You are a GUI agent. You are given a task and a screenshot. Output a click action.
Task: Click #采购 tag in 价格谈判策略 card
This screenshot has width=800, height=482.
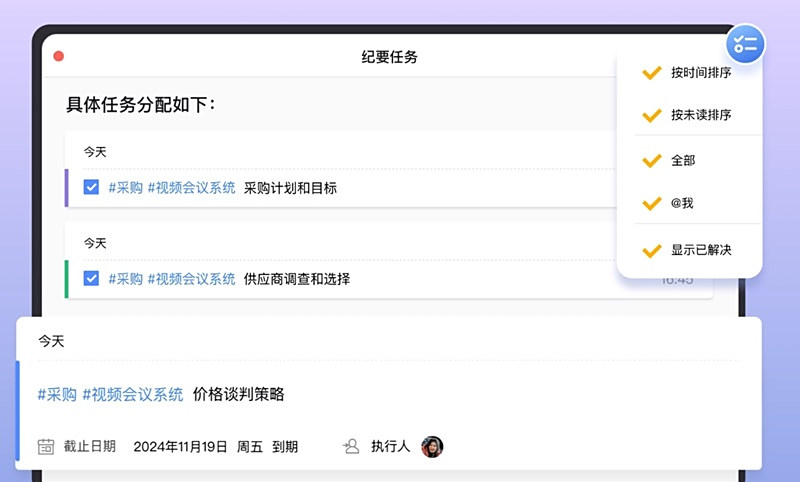pos(57,394)
